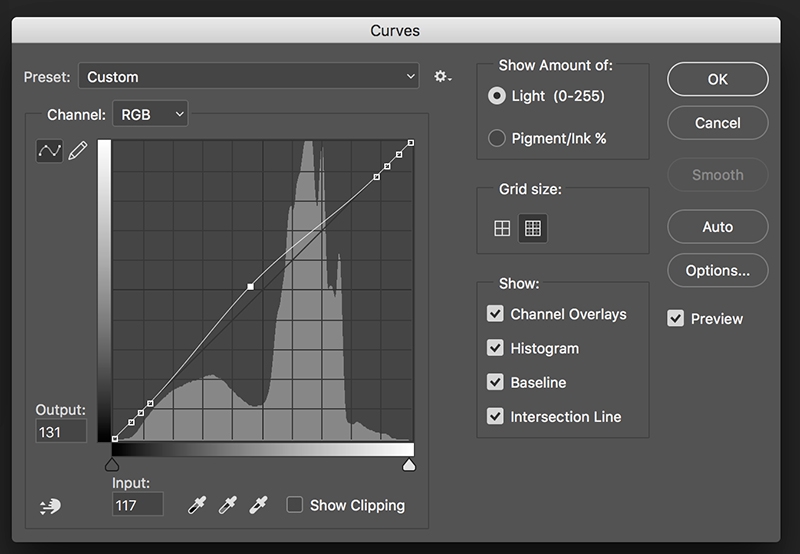This screenshot has width=800, height=554.
Task: Uncheck the Histogram checkbox
Action: pyautogui.click(x=495, y=348)
